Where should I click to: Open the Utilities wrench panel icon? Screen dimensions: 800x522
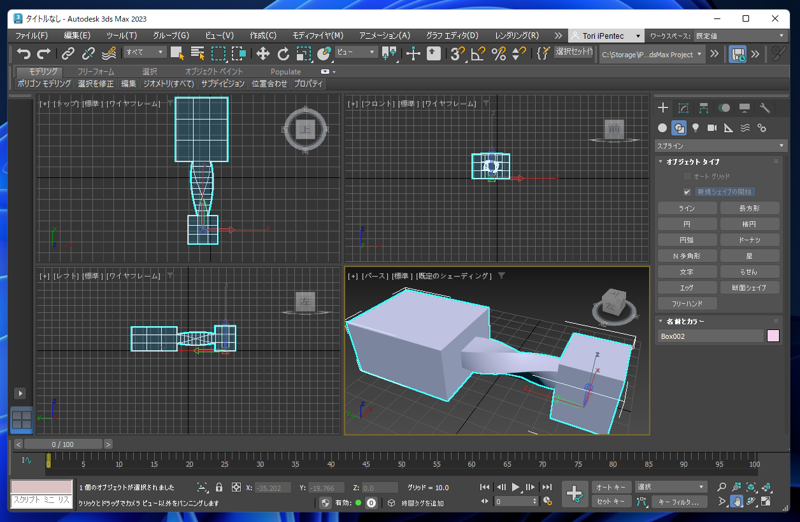(764, 108)
